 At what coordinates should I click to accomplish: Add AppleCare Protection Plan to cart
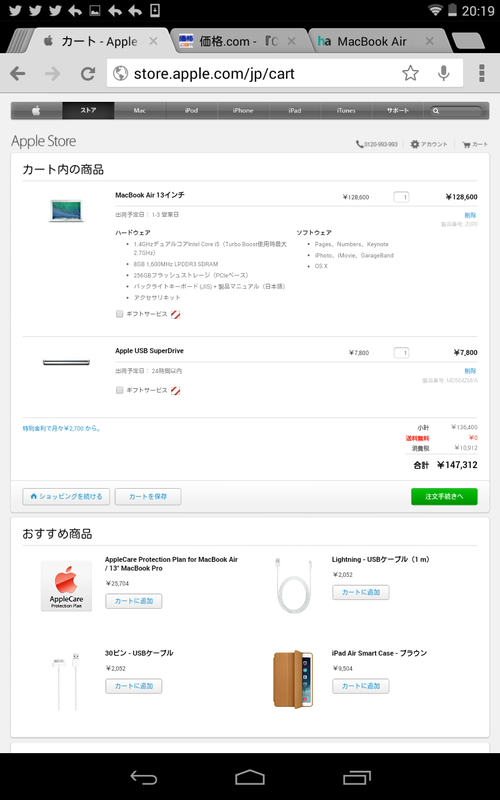(134, 601)
